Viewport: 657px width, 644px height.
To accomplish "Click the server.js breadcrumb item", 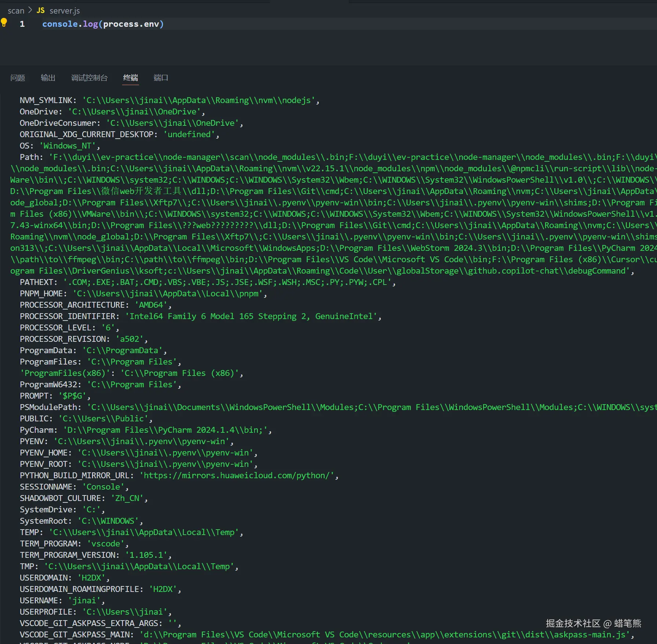I will [65, 11].
